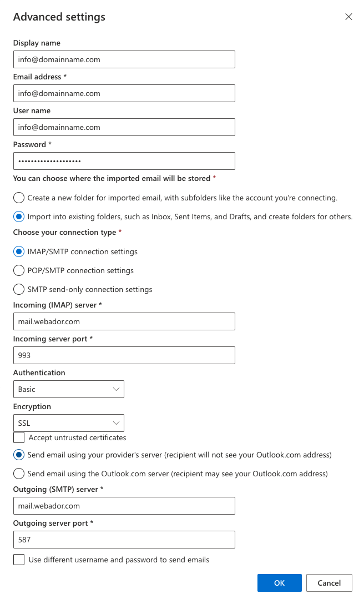Viewport: 364px width, 599px height.
Task: Click the Incoming server port field
Action: (x=124, y=355)
